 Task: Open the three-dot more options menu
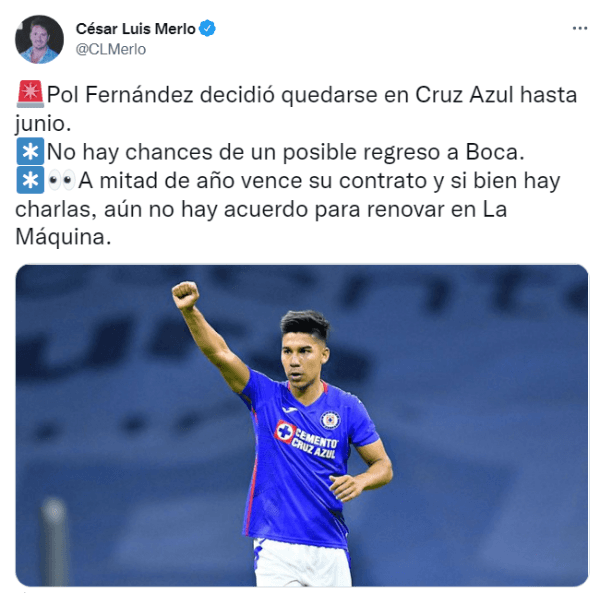pyautogui.click(x=579, y=28)
